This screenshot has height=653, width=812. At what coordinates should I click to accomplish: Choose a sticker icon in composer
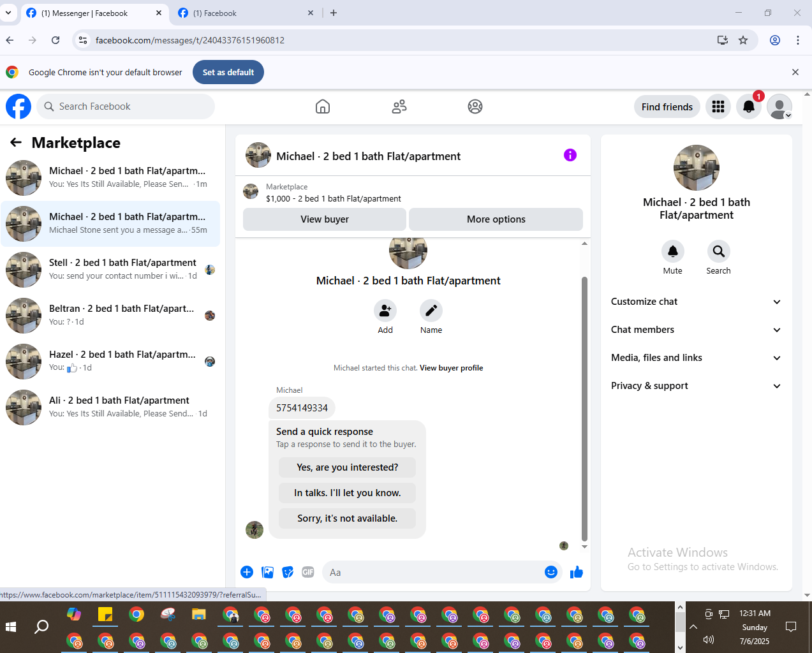click(x=288, y=572)
